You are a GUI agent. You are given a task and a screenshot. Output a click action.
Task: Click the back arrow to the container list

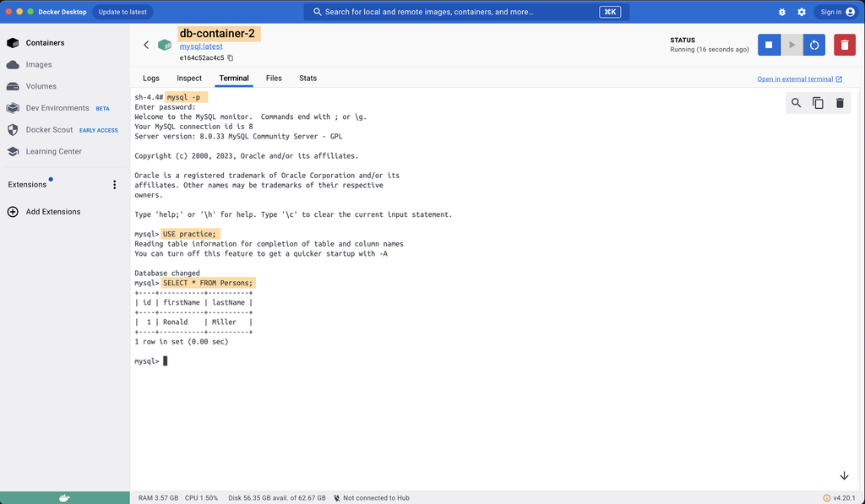click(145, 44)
